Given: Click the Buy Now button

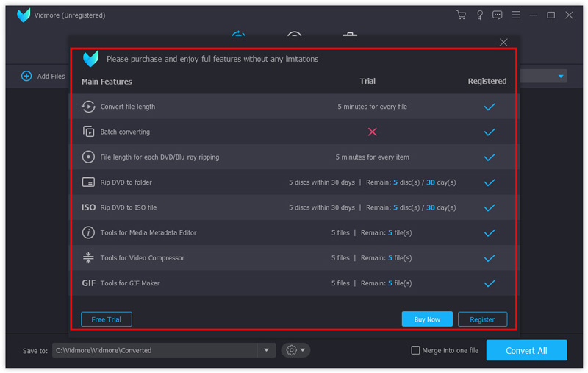Looking at the screenshot, I should [427, 319].
